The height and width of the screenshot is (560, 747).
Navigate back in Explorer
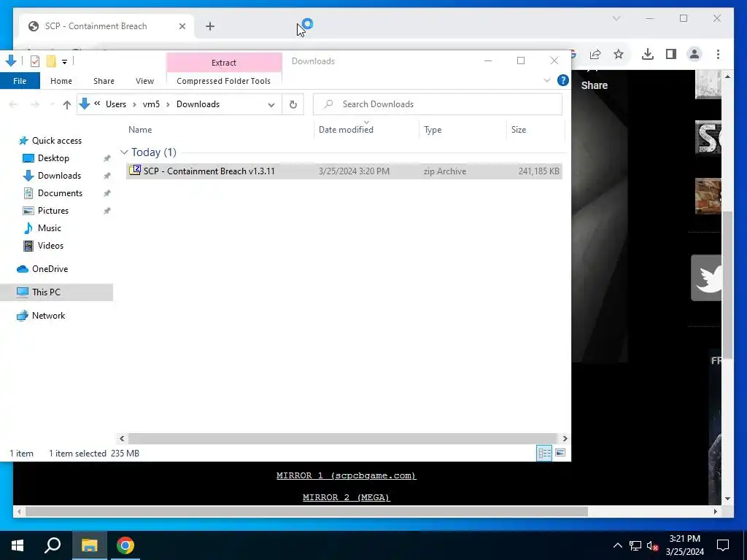click(13, 104)
